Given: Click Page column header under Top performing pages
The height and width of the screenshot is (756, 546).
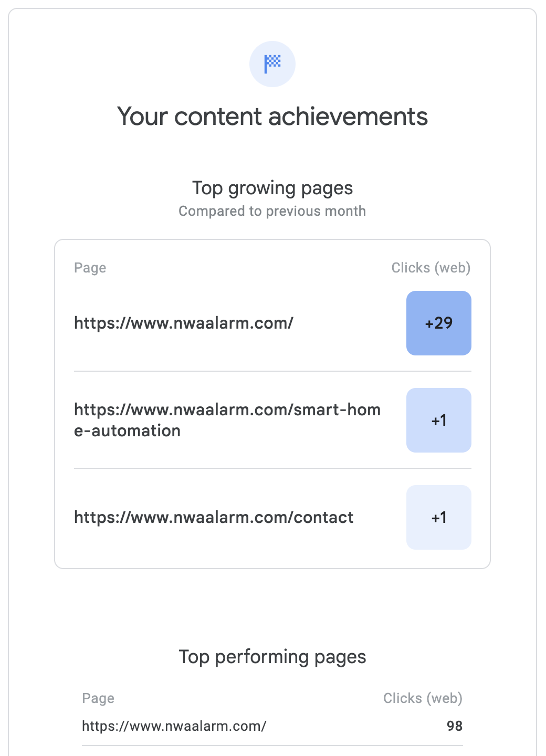Looking at the screenshot, I should 98,698.
